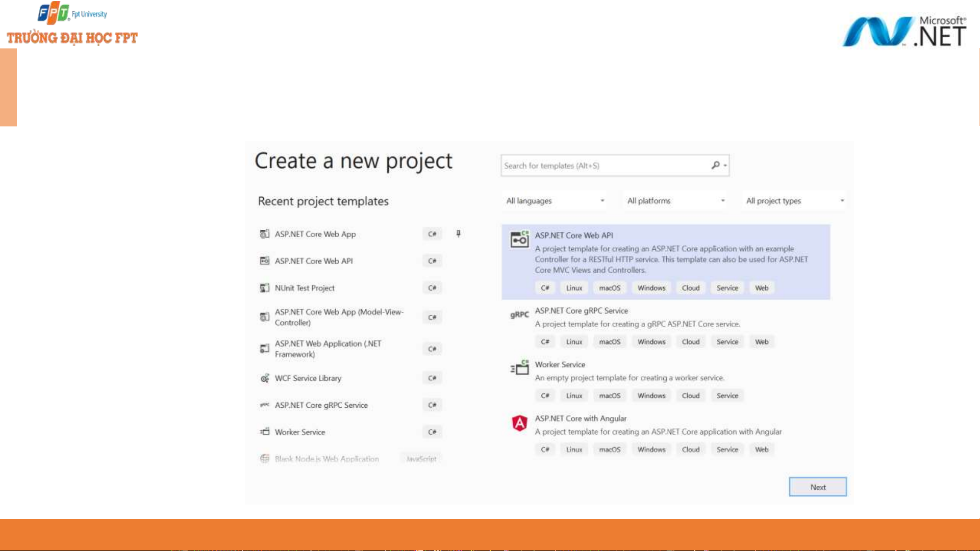
Task: Select ASP.NET Web Application (.NET Framework)
Action: pyautogui.click(x=328, y=349)
